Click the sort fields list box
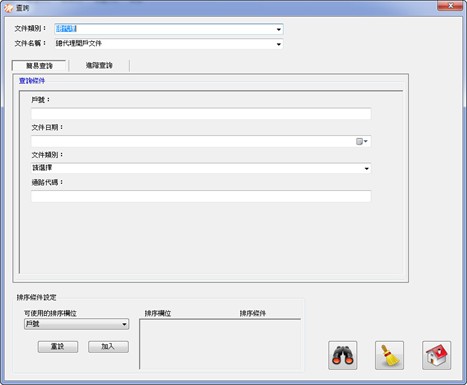467x385 pixels. tap(220, 344)
